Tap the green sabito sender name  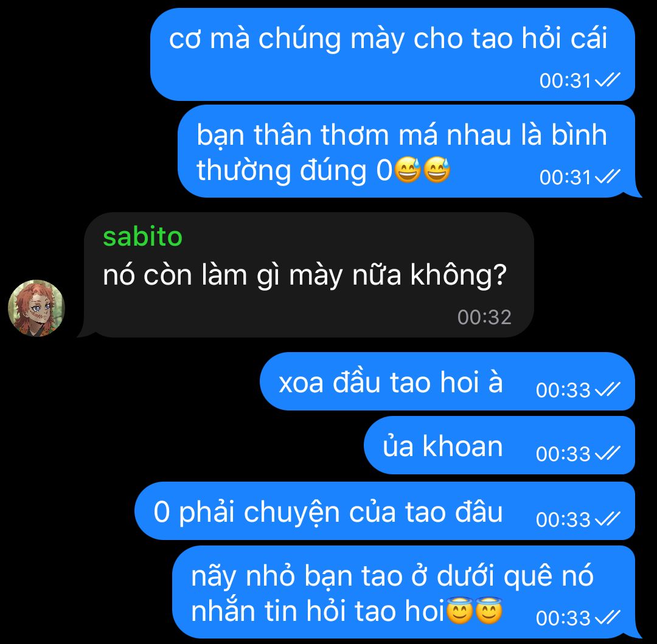[142, 237]
